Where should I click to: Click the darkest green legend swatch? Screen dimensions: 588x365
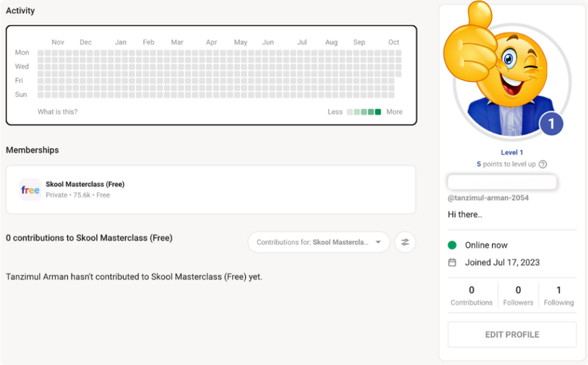(378, 111)
